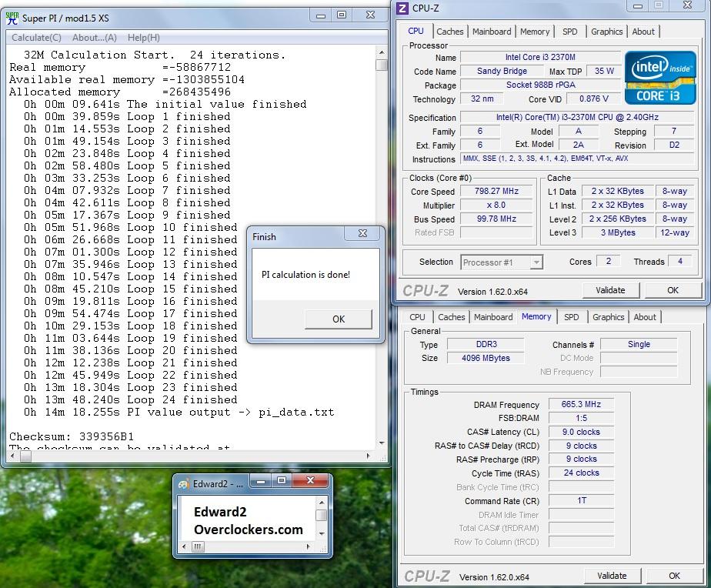Expand the Processor #1 selection dropdown
Screen dimensions: 711x588
pyautogui.click(x=536, y=262)
